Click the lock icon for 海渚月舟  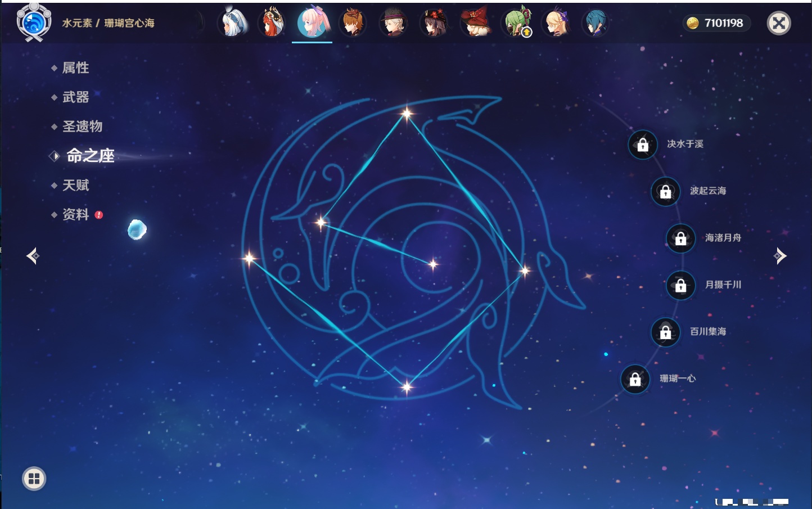pyautogui.click(x=680, y=238)
